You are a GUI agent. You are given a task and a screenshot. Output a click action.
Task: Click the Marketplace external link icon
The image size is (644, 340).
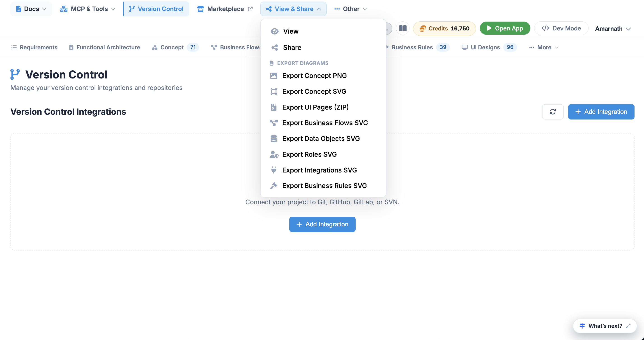pos(250,9)
